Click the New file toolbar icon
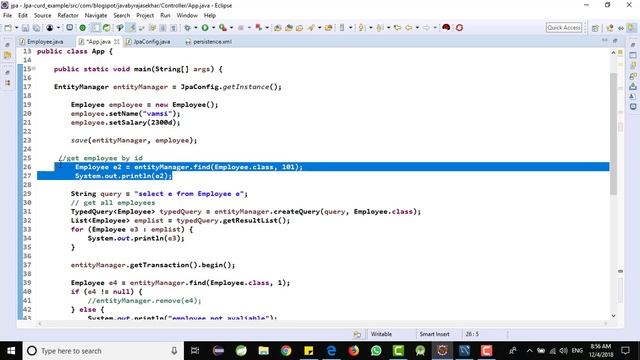Screen dimensions: 640x360 pyautogui.click(x=8, y=28)
